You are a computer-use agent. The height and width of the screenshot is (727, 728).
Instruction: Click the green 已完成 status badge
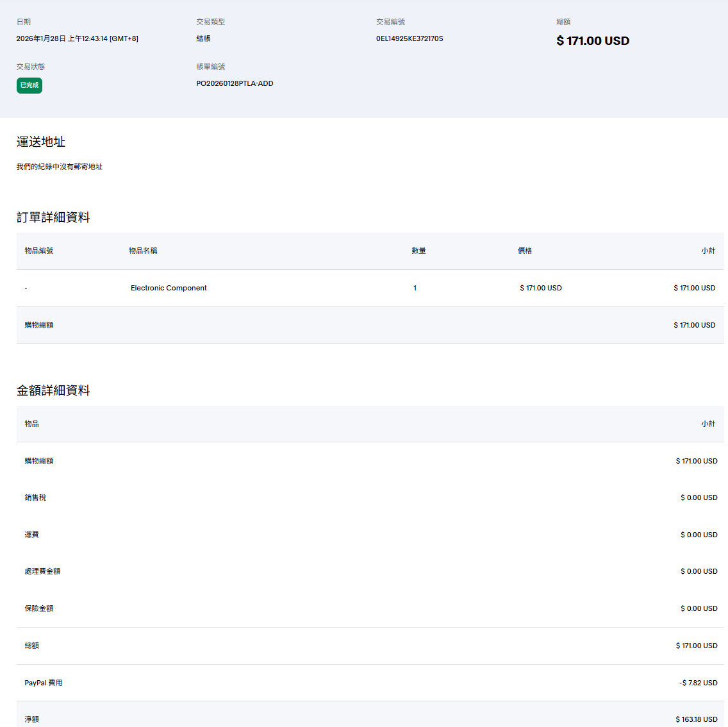point(29,85)
